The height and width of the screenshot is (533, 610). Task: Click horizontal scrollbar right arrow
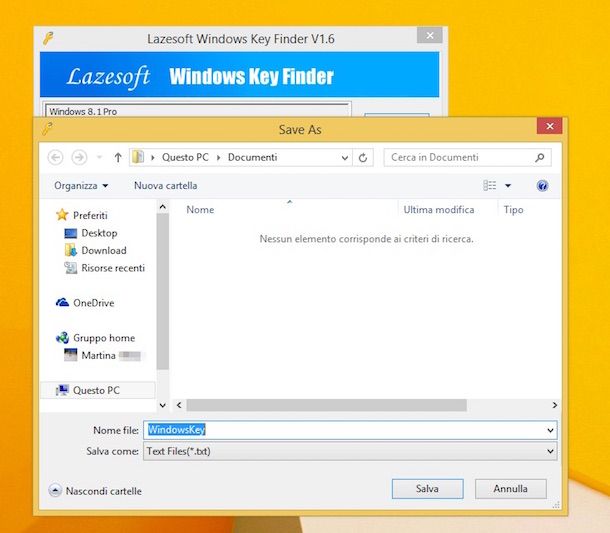click(x=555, y=405)
